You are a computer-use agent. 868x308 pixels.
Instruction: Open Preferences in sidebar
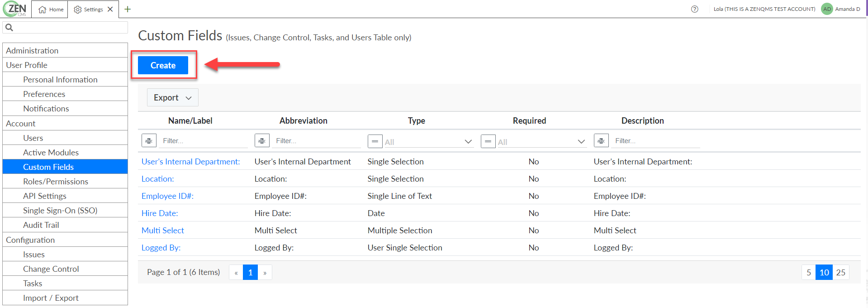(65, 94)
